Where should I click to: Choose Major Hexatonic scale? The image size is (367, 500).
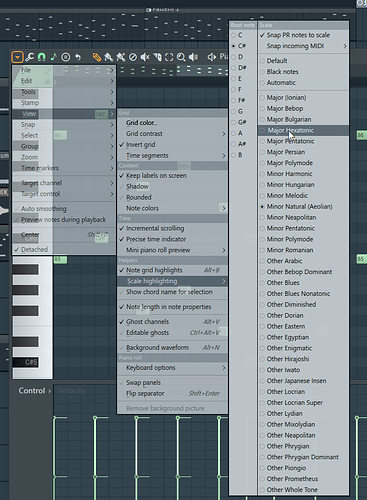pyautogui.click(x=303, y=130)
